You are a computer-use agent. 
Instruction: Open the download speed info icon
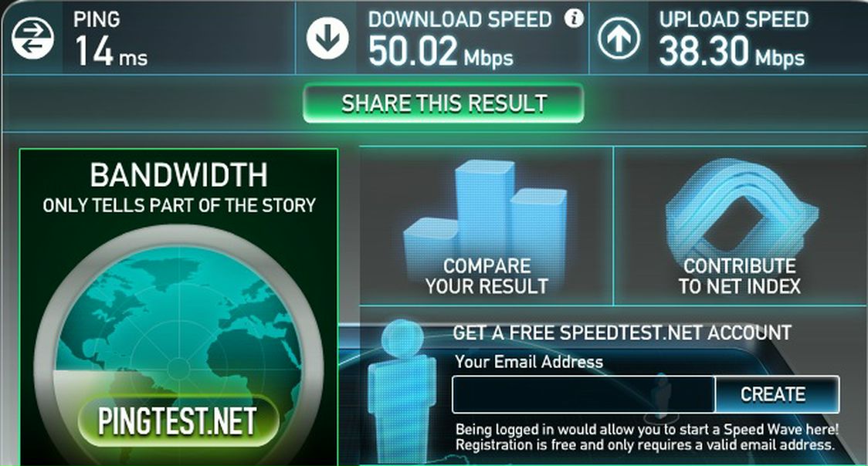(x=574, y=19)
